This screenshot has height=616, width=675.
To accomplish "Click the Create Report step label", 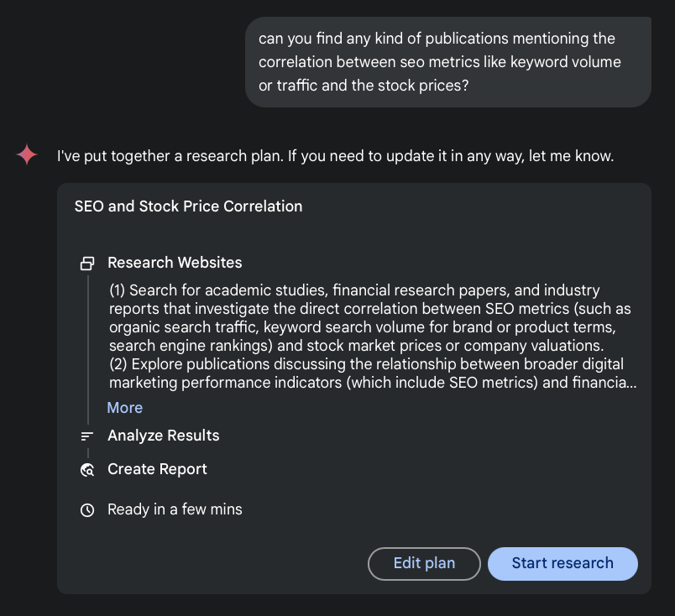I will [157, 470].
